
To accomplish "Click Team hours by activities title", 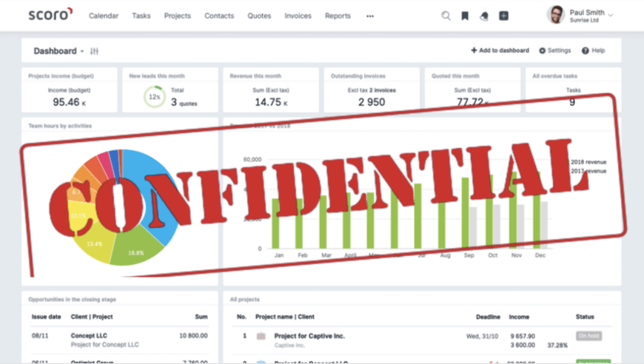I will (x=60, y=126).
